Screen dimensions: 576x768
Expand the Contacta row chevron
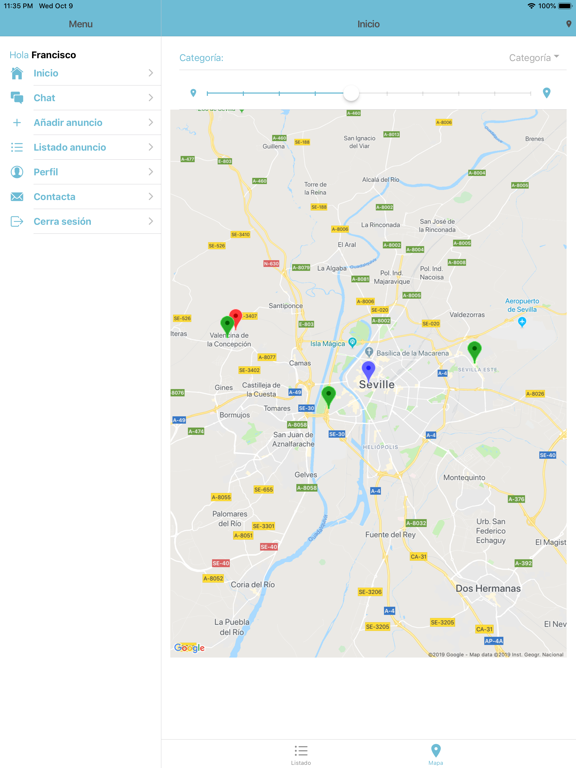(x=151, y=196)
